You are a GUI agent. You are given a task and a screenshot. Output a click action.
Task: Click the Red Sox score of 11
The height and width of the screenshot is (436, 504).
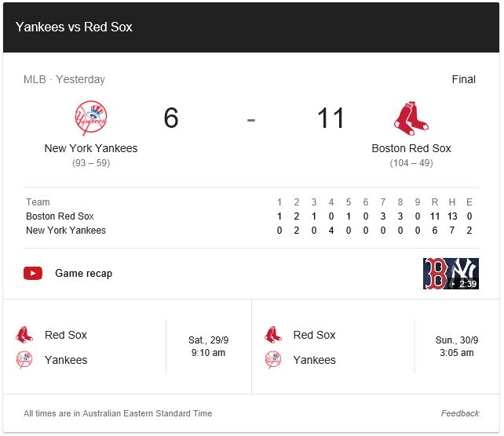click(331, 118)
